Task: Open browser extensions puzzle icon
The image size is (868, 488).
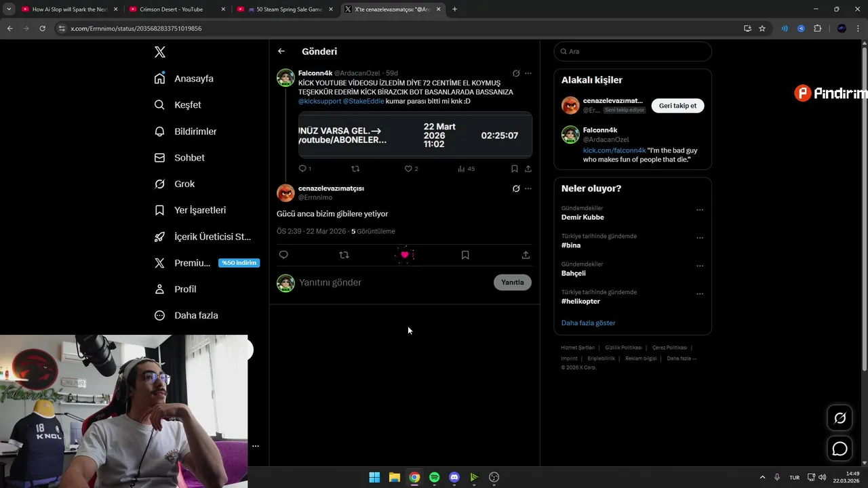Action: [817, 28]
